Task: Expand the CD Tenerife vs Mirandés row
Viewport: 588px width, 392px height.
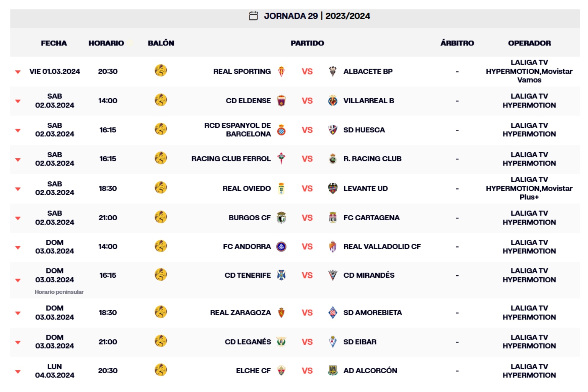Action: click(18, 280)
